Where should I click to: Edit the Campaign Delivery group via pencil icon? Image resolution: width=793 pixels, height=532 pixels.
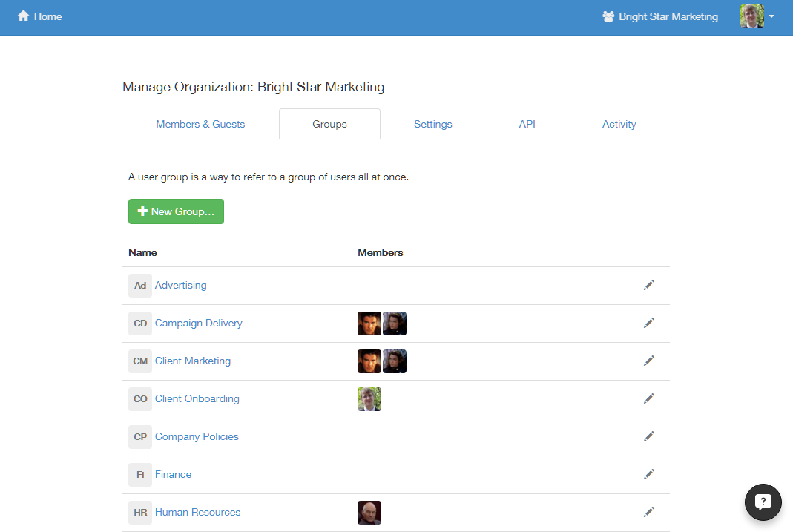pyautogui.click(x=649, y=323)
